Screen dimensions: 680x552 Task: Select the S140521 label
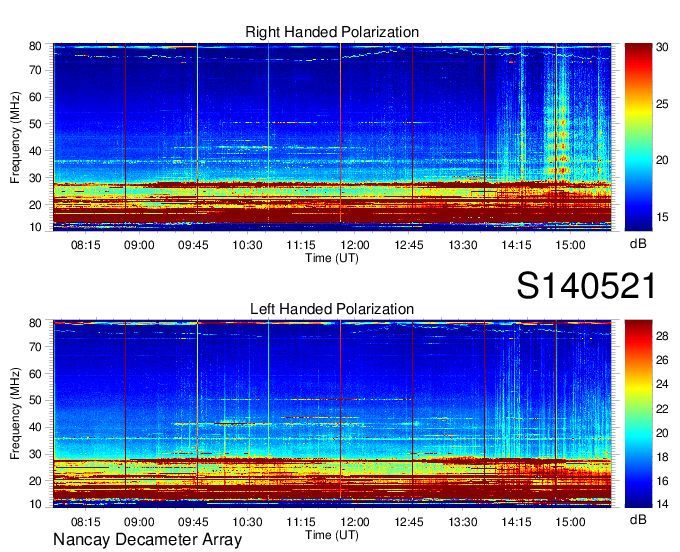click(x=586, y=286)
